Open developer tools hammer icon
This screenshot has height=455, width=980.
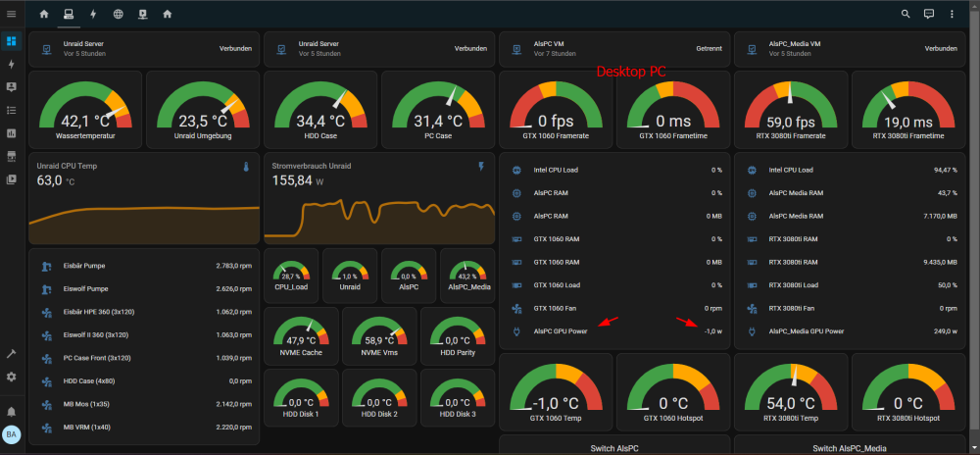point(11,354)
